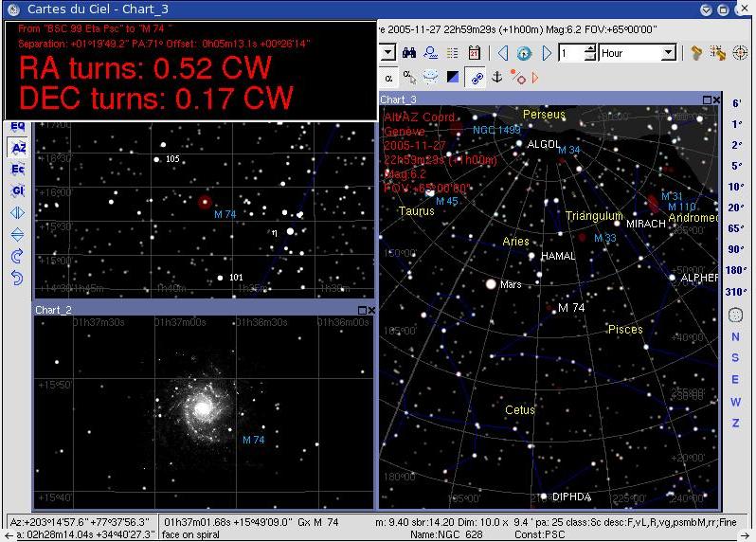Maximize the Chart_2 sub-window
This screenshot has height=542, width=756.
362,310
